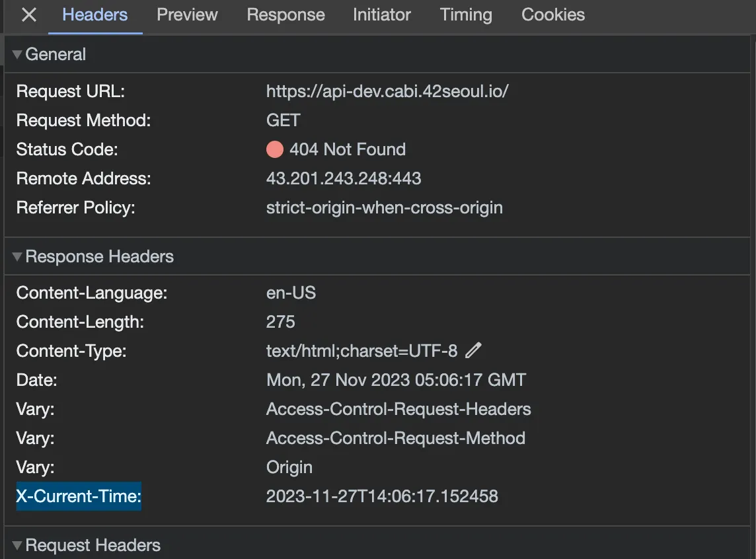Viewport: 756px width, 559px height.
Task: Collapse the General section
Action: [x=17, y=55]
